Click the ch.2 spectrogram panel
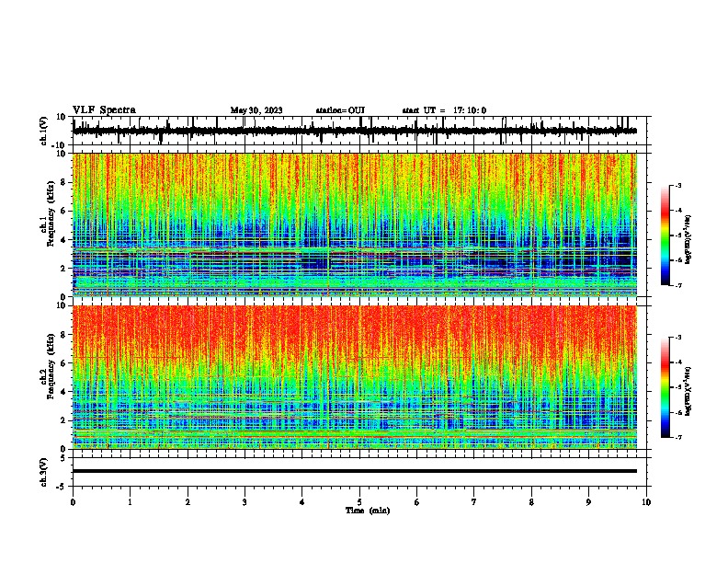This screenshot has height=563, width=728. click(x=355, y=377)
